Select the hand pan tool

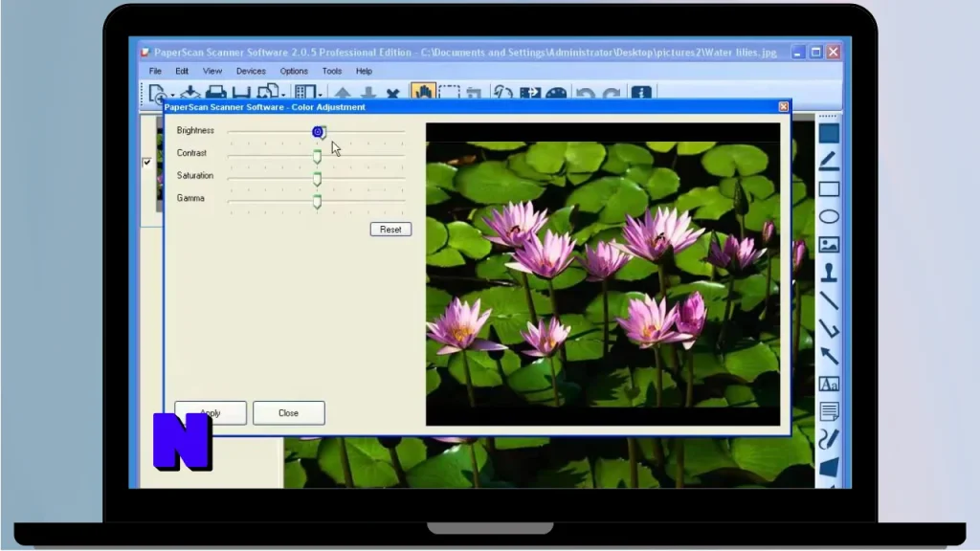[423, 93]
